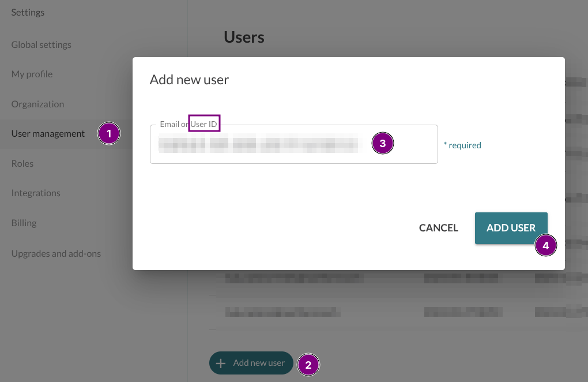Select User management in the sidebar

coord(48,134)
